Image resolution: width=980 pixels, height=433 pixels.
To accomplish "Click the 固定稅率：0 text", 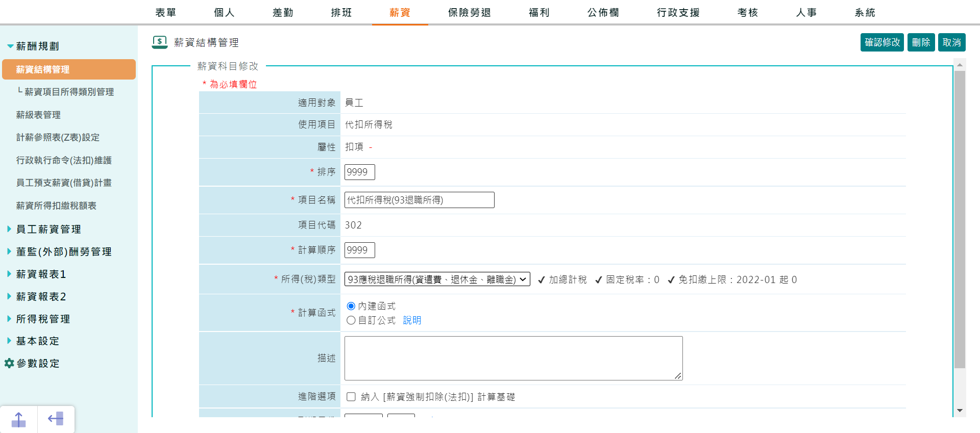I will [x=632, y=279].
